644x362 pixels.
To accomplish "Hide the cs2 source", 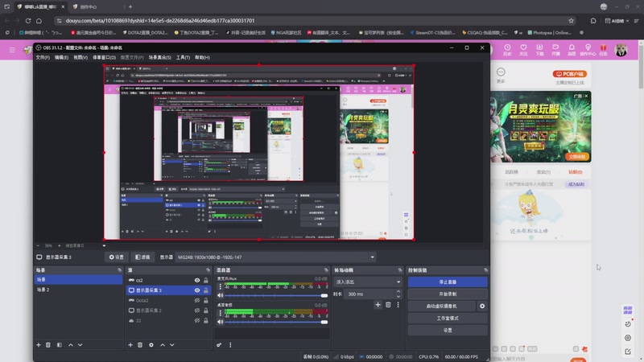I will (197, 280).
